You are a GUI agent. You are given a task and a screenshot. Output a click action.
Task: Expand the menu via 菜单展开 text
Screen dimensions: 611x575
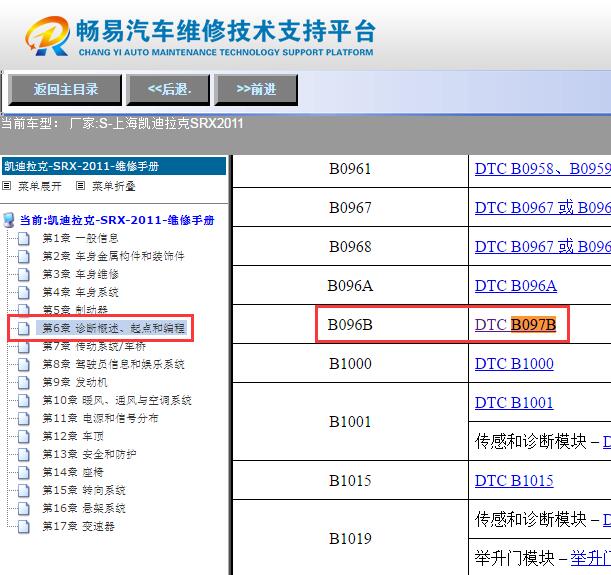click(40, 186)
